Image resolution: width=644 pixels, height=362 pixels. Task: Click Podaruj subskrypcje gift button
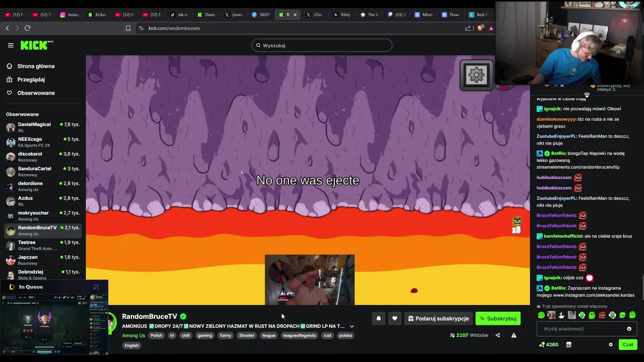[x=438, y=318]
